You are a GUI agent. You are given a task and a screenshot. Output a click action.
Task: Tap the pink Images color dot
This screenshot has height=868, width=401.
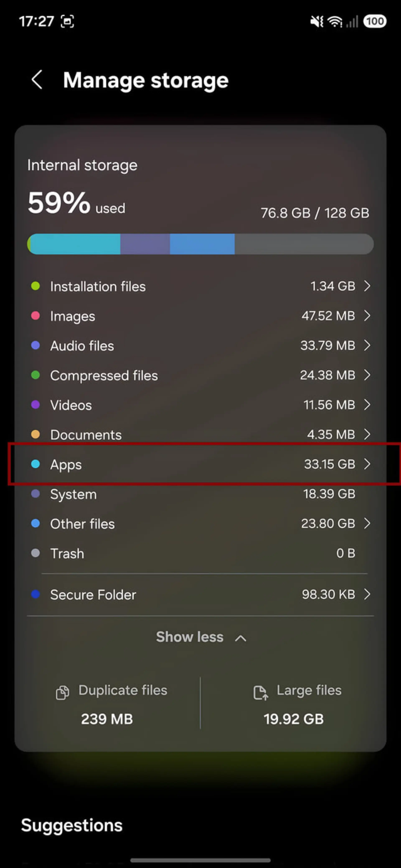tap(36, 316)
